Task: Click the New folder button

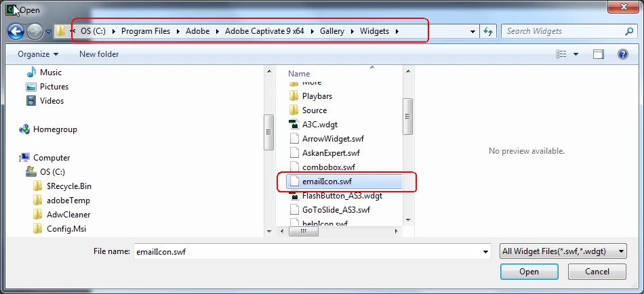Action: [99, 54]
